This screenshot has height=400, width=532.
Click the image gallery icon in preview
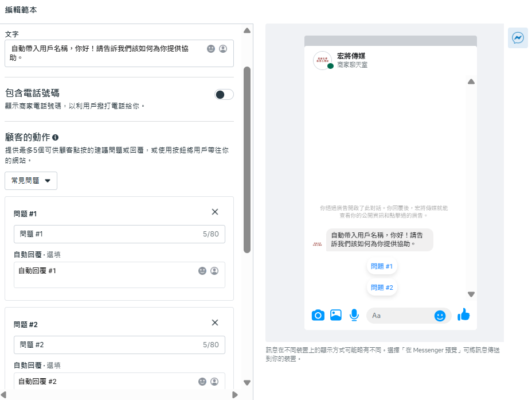pos(336,315)
